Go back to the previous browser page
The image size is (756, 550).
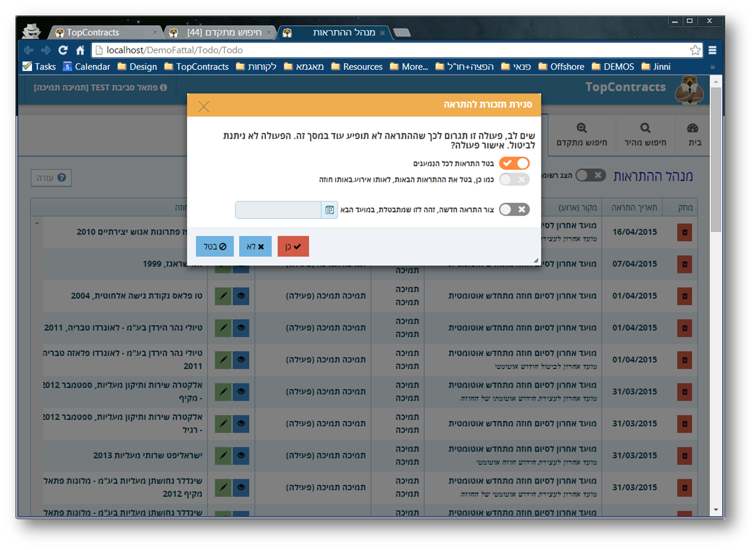(28, 50)
